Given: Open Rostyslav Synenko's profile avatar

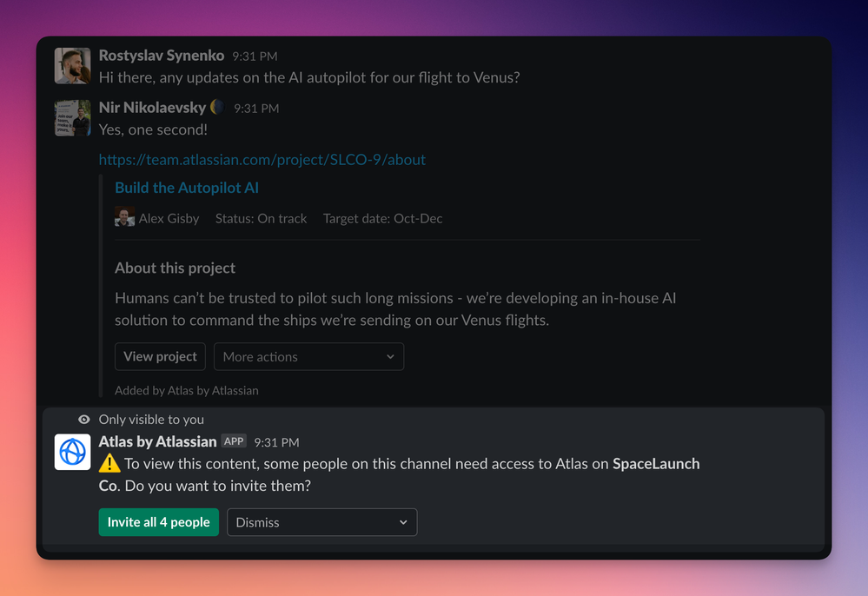Looking at the screenshot, I should [72, 65].
